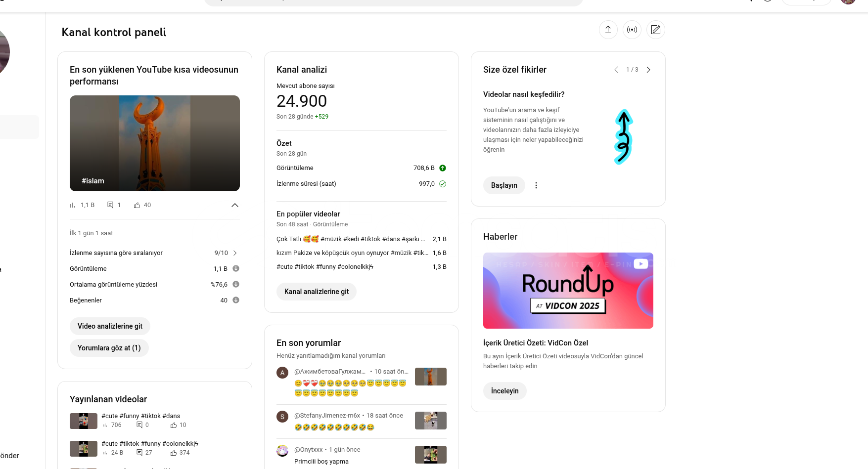Click likes icon showing 10
This screenshot has height=469, width=868.
point(174,425)
